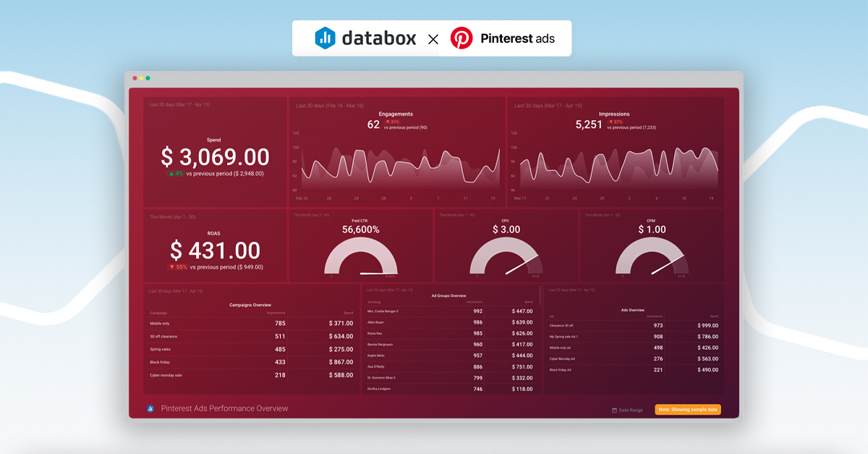Click the red 55% down indicator under ROAS
868x454 pixels.
tap(177, 267)
